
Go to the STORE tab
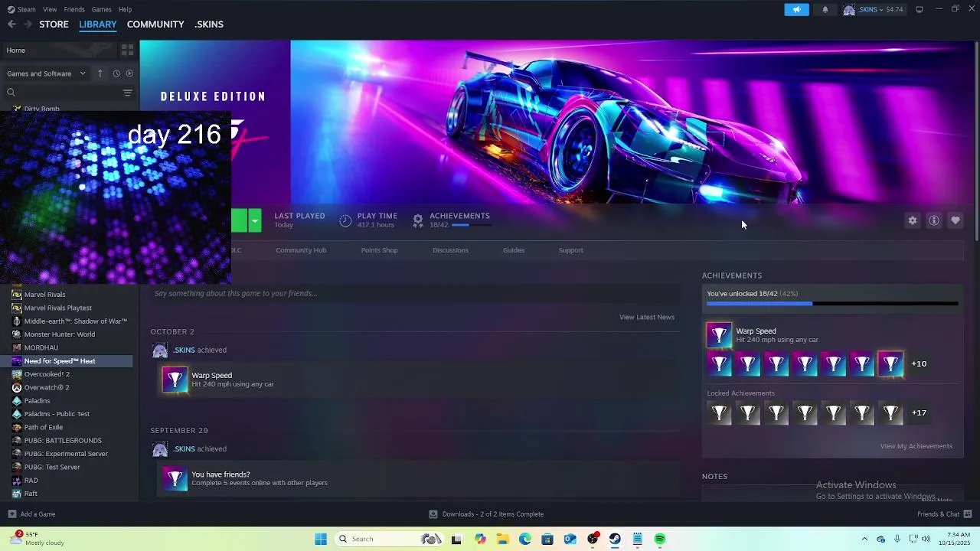pyautogui.click(x=54, y=24)
